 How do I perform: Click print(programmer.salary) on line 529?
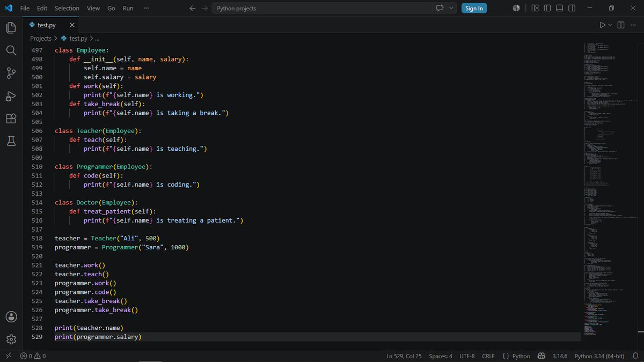point(98,337)
